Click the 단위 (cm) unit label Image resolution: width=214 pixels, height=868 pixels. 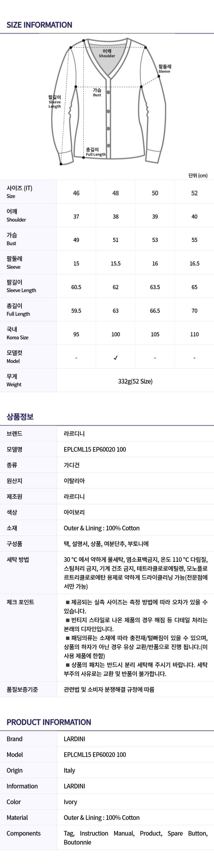pos(198,175)
